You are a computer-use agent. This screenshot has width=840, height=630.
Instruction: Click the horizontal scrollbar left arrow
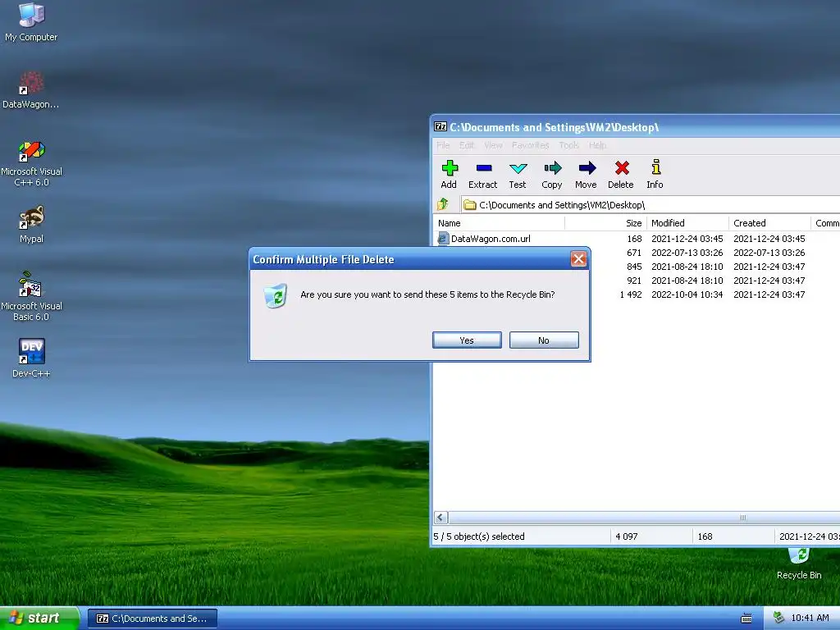(x=441, y=517)
